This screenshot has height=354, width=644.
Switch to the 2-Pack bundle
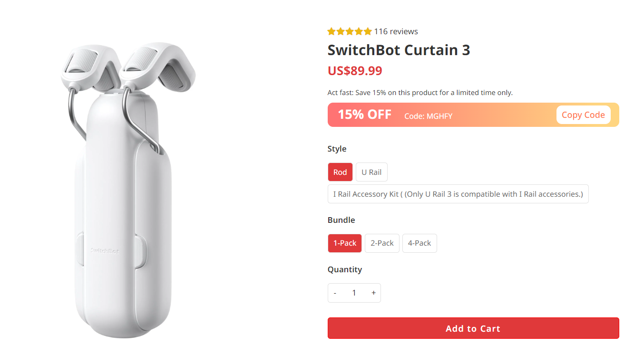click(x=382, y=243)
